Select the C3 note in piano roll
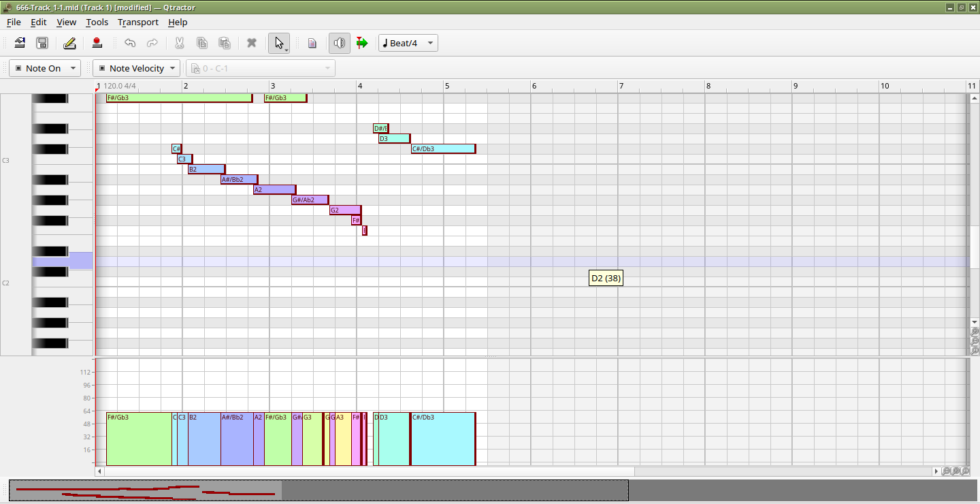 [185, 159]
